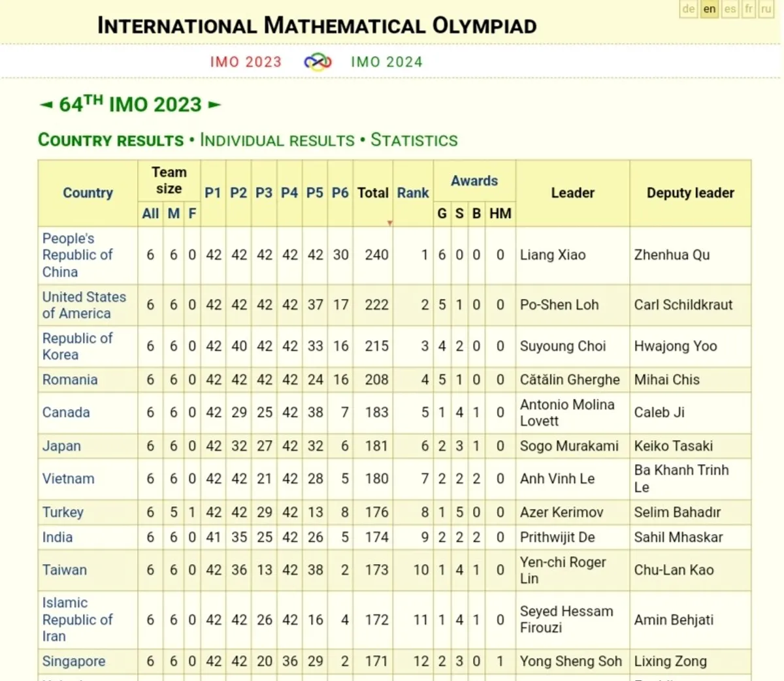Screen dimensions: 784x681
Task: Open the Singapore country link
Action: pos(74,661)
